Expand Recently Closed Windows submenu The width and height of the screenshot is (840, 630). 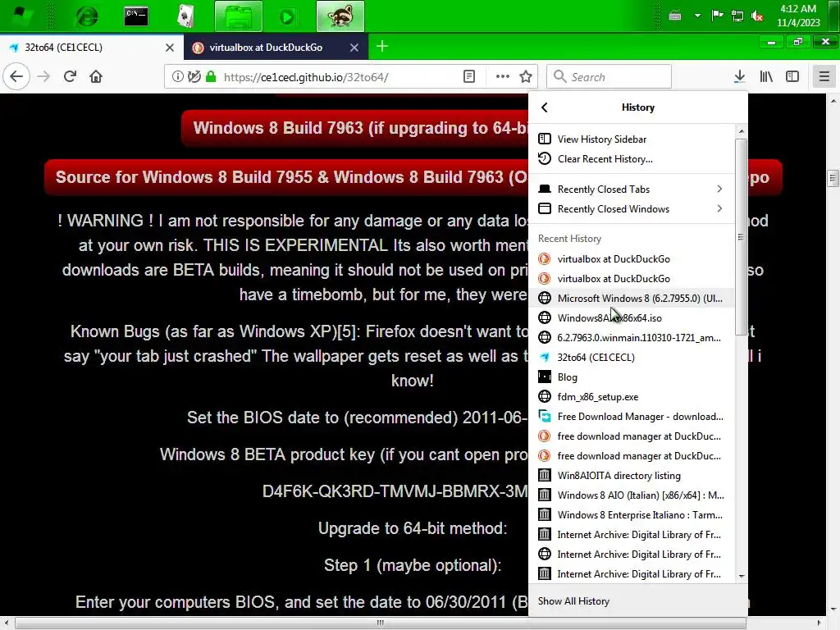tap(631, 209)
